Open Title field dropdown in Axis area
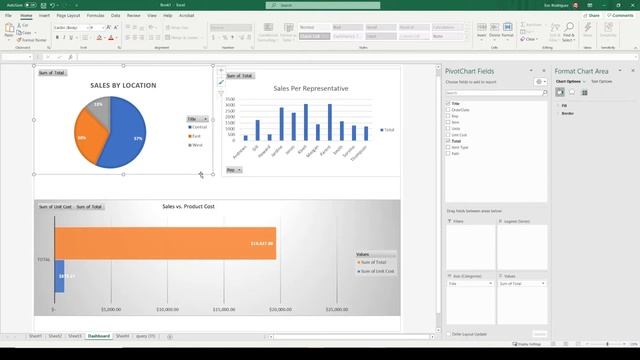Screen dimensions: 640x360 click(x=490, y=283)
